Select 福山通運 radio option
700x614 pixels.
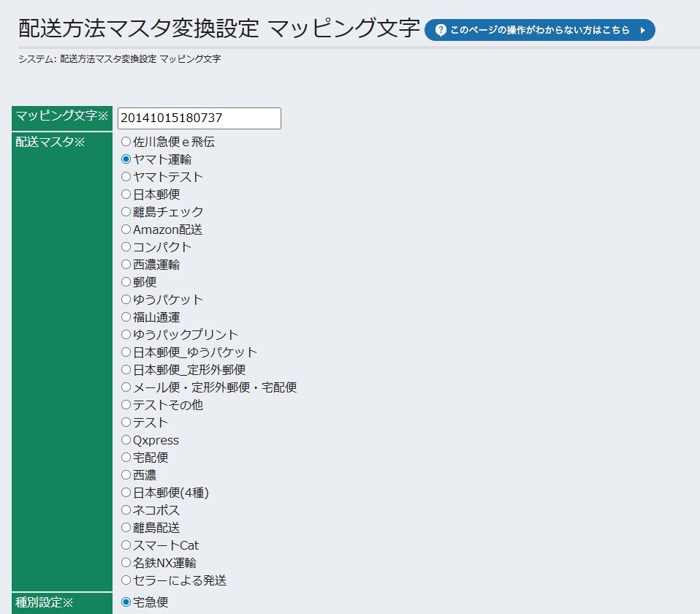point(126,317)
